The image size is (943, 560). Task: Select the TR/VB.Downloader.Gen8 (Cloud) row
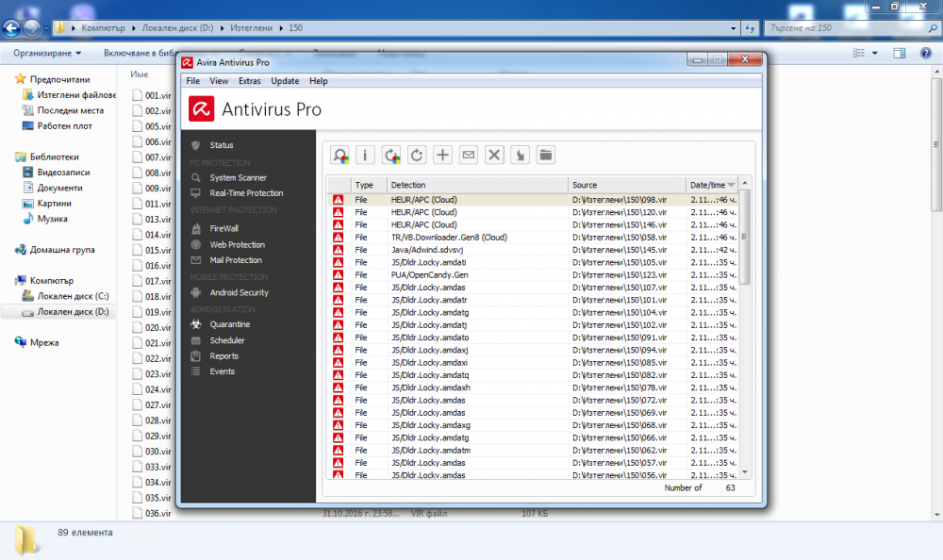532,238
